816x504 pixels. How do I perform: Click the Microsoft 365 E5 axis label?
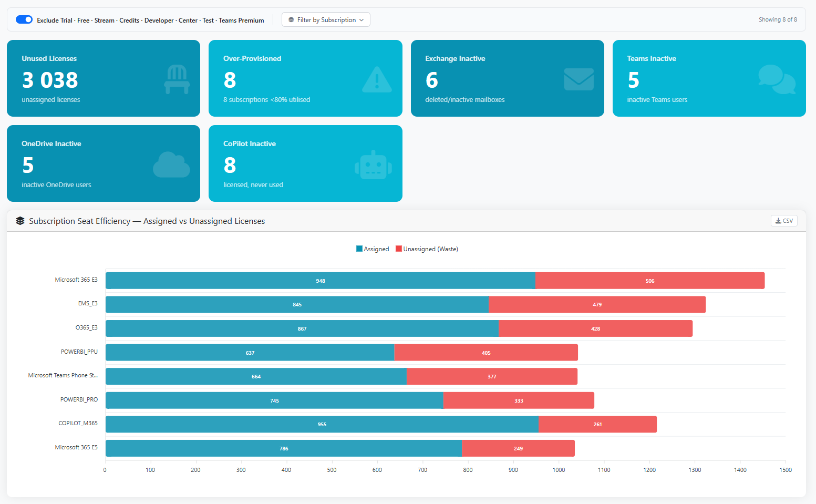[76, 447]
